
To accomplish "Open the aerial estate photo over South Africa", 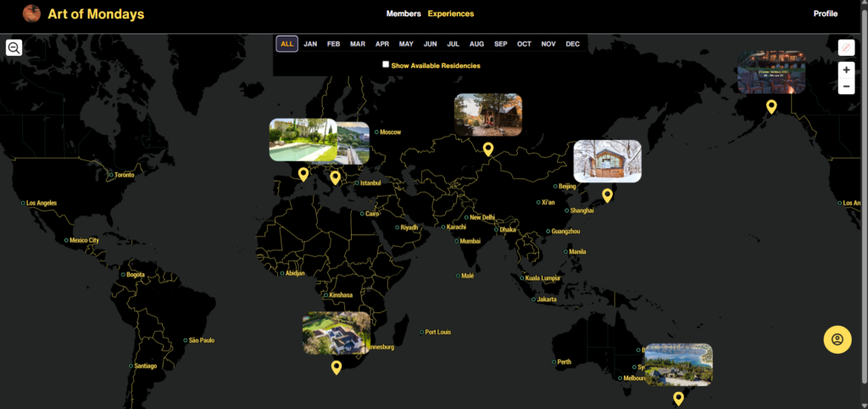I will pos(337,333).
